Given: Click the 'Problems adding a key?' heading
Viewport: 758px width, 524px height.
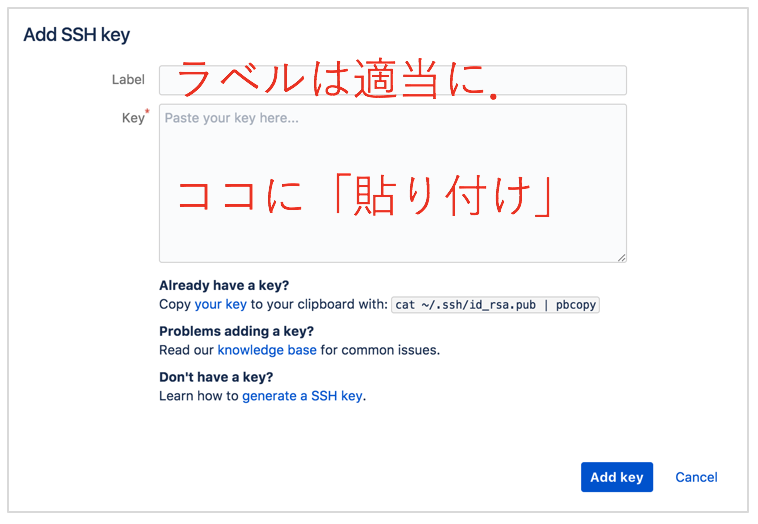Looking at the screenshot, I should (x=236, y=331).
